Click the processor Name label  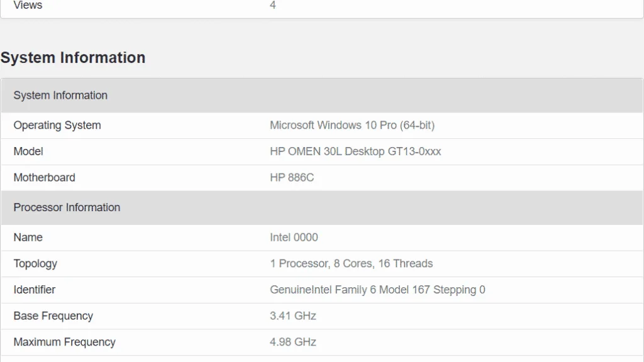point(28,238)
